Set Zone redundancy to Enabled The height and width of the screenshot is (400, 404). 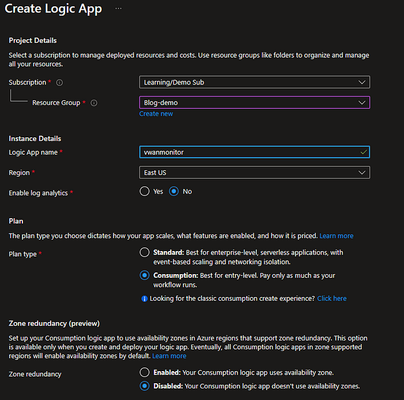(144, 372)
